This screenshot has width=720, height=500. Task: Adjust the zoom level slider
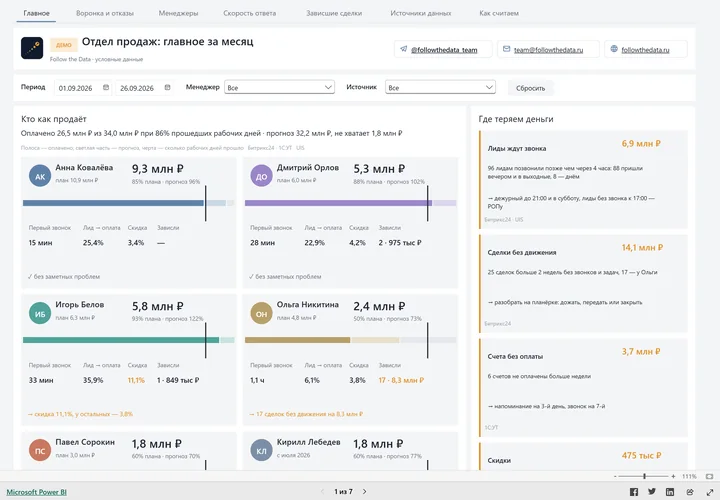click(644, 477)
